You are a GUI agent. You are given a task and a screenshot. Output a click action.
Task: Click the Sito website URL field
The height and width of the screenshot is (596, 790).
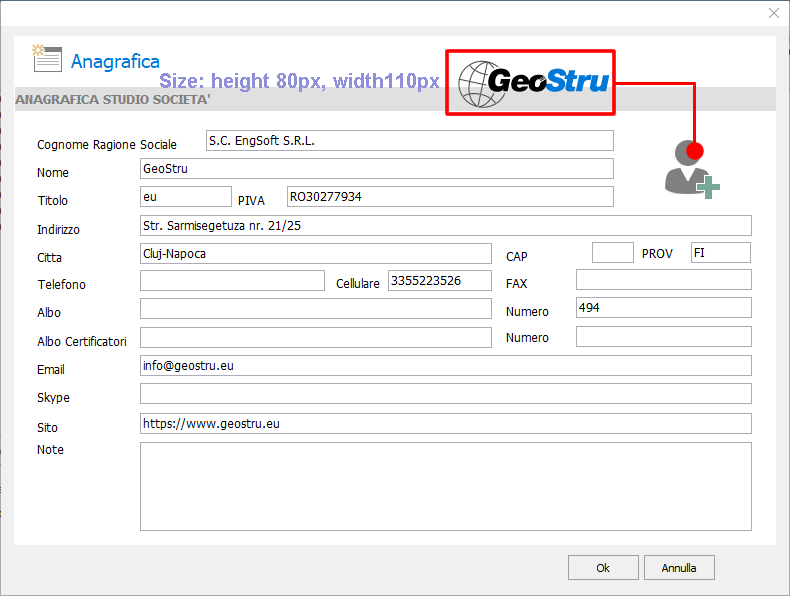[x=445, y=424]
